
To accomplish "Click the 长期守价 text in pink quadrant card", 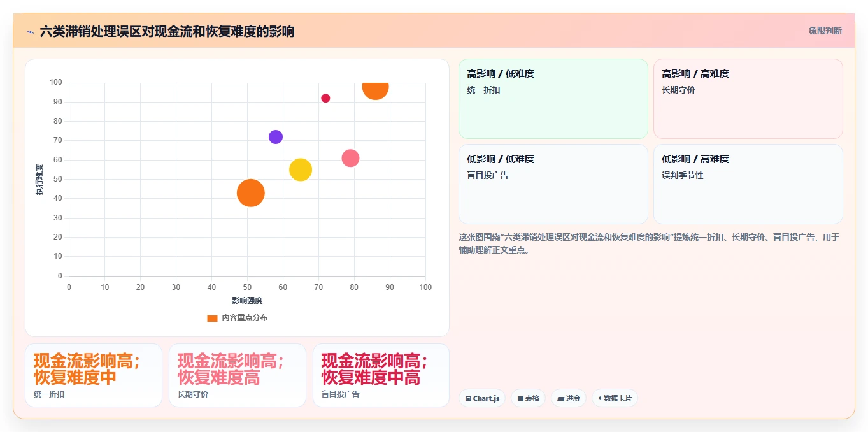I will tap(678, 90).
